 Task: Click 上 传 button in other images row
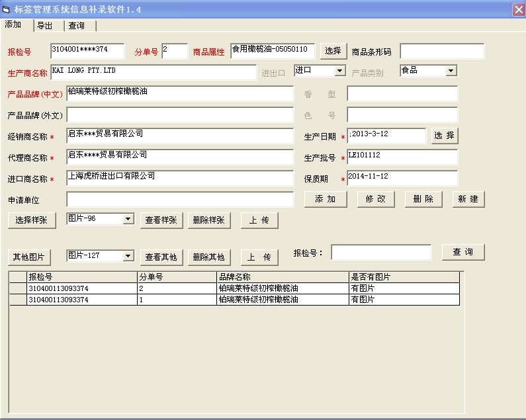(x=259, y=257)
